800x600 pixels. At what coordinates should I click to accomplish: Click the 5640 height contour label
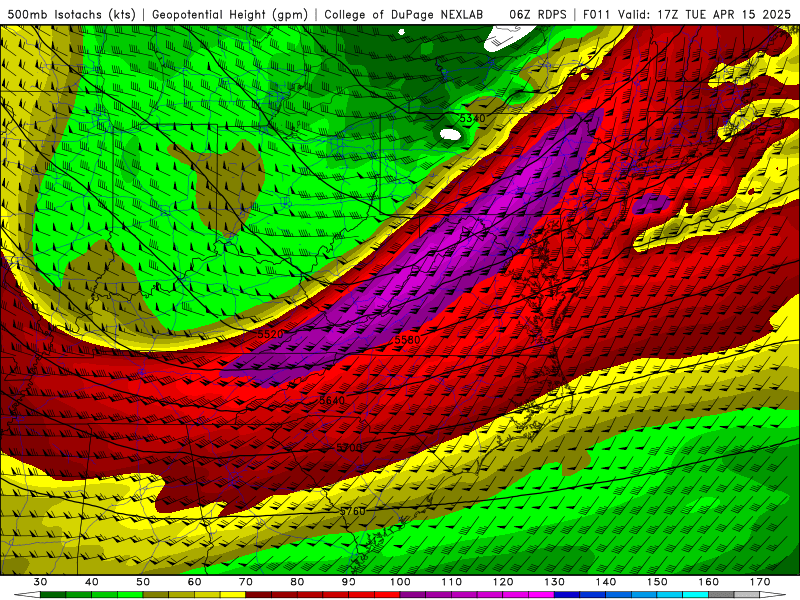point(332,401)
